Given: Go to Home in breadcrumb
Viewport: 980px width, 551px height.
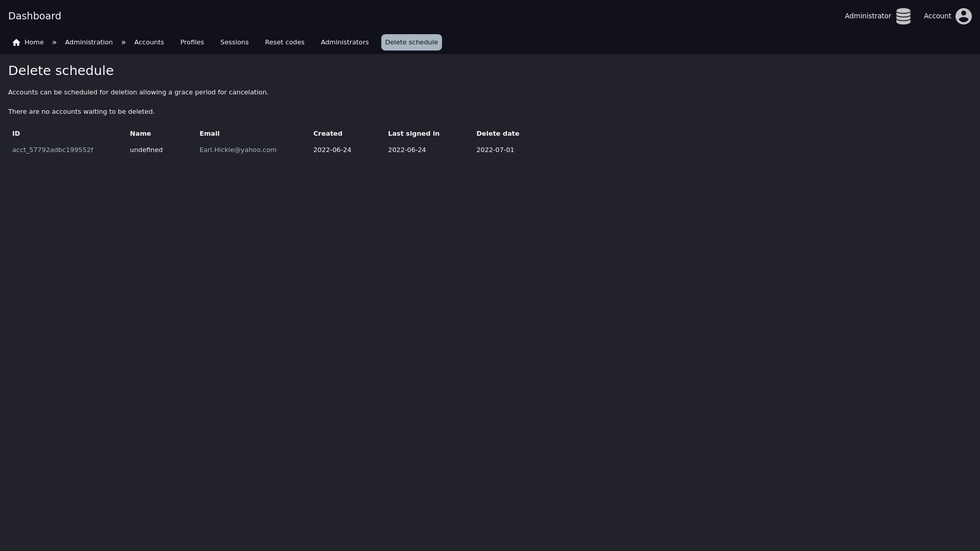Looking at the screenshot, I should click(x=34, y=42).
